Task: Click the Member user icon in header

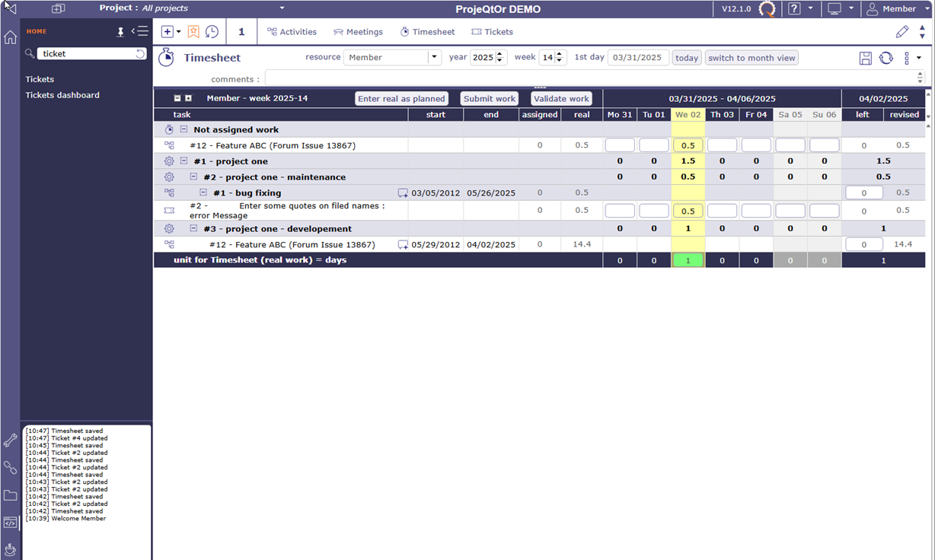Action: point(873,9)
